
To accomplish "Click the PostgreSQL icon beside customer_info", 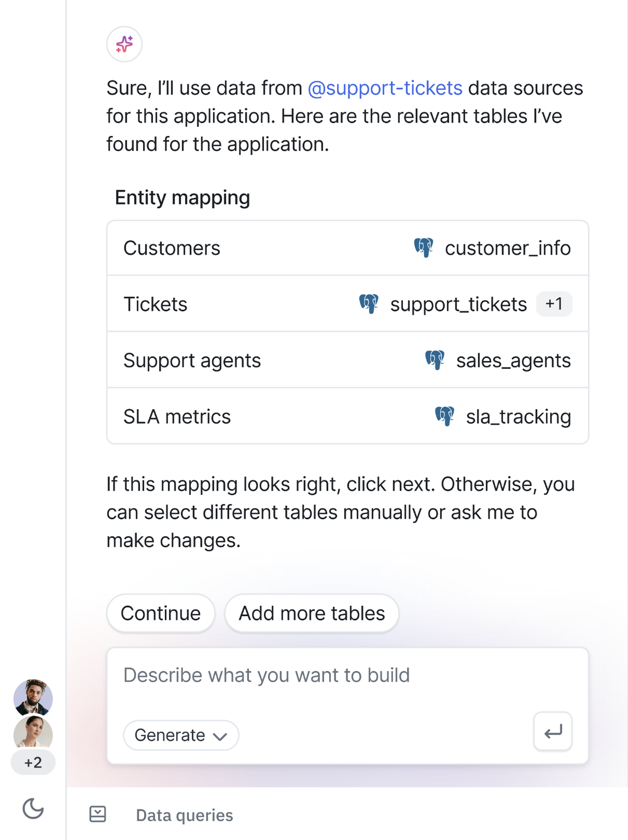I will 424,248.
